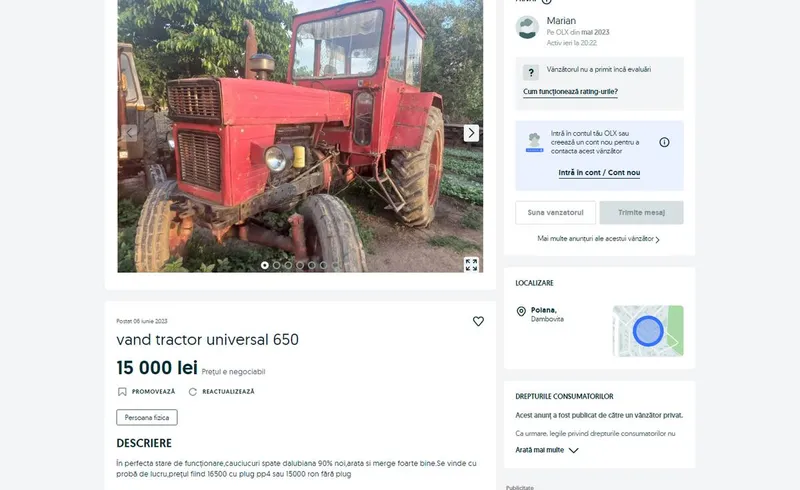
Task: Click the Persoana fizica tag
Action: pyautogui.click(x=147, y=418)
